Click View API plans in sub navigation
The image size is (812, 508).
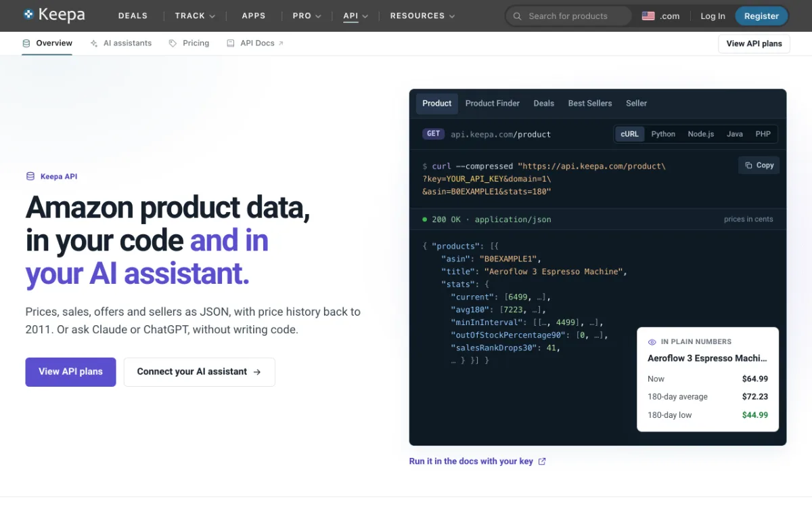click(x=754, y=43)
